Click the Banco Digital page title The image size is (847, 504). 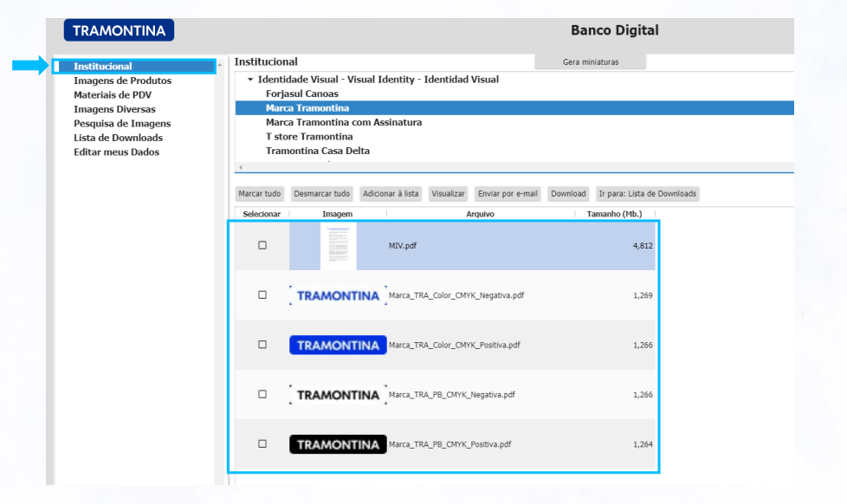615,30
